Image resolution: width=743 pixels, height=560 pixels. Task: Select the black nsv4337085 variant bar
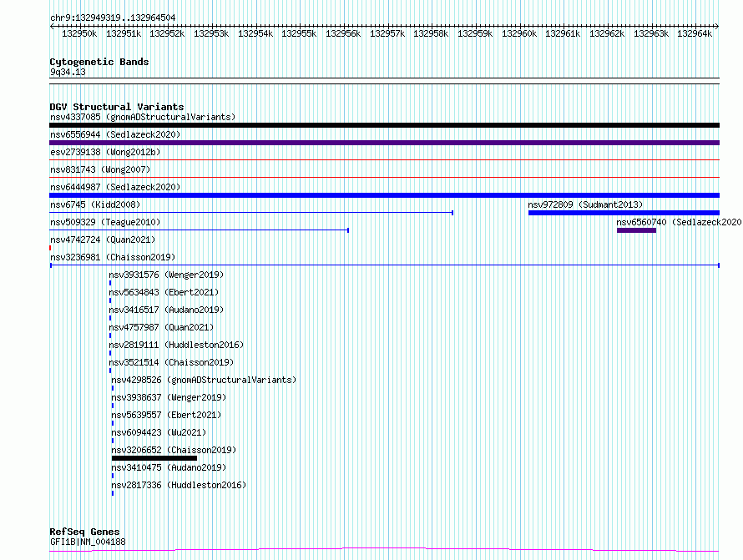pyautogui.click(x=384, y=125)
